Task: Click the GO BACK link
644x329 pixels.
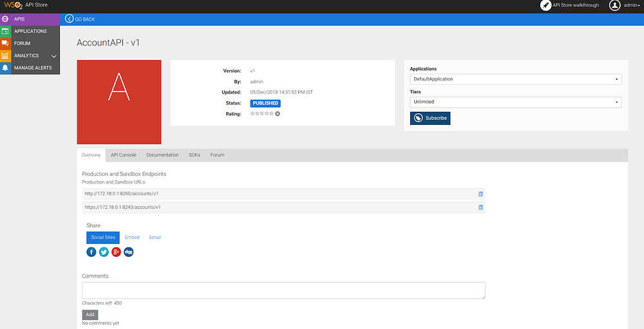Action: (x=85, y=19)
